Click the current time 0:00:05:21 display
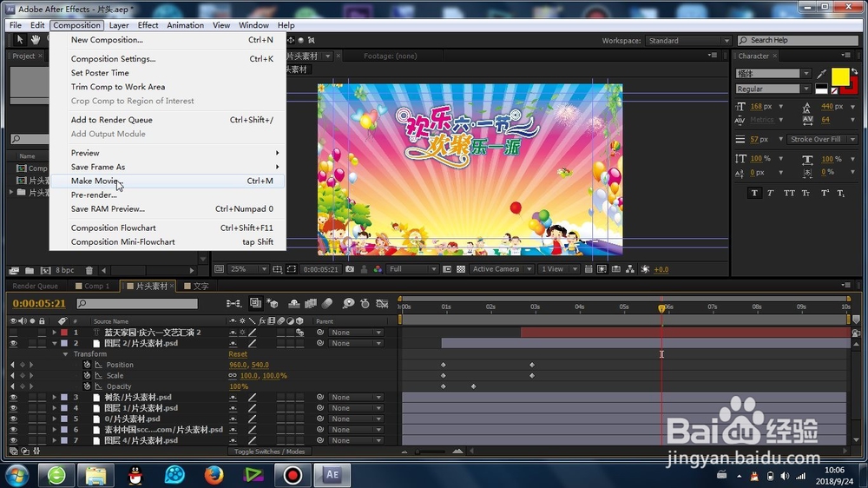868x488 pixels. (x=39, y=304)
